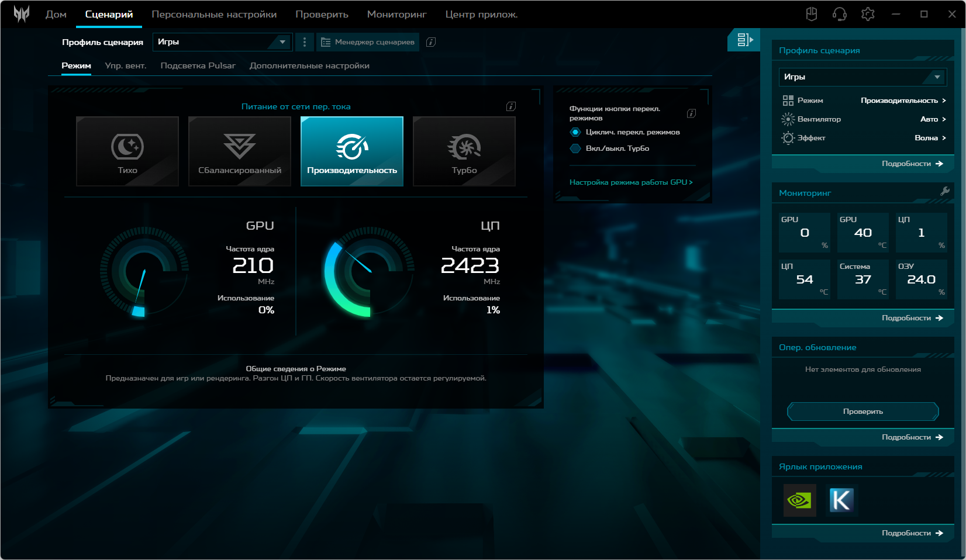Click Подробности under Профиль сценария

coord(912,164)
